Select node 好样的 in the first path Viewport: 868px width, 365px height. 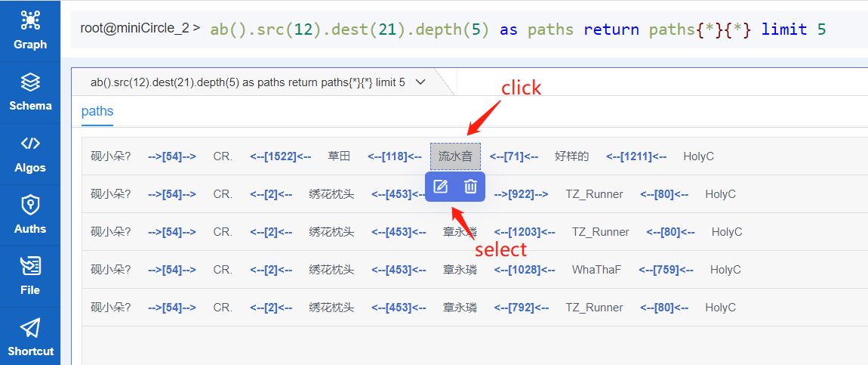pos(571,156)
